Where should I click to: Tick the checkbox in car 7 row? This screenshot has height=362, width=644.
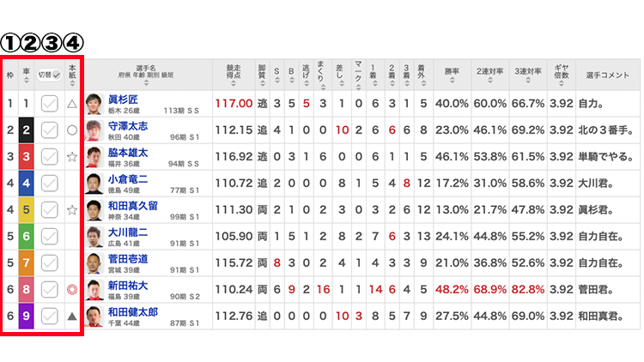pos(50,262)
